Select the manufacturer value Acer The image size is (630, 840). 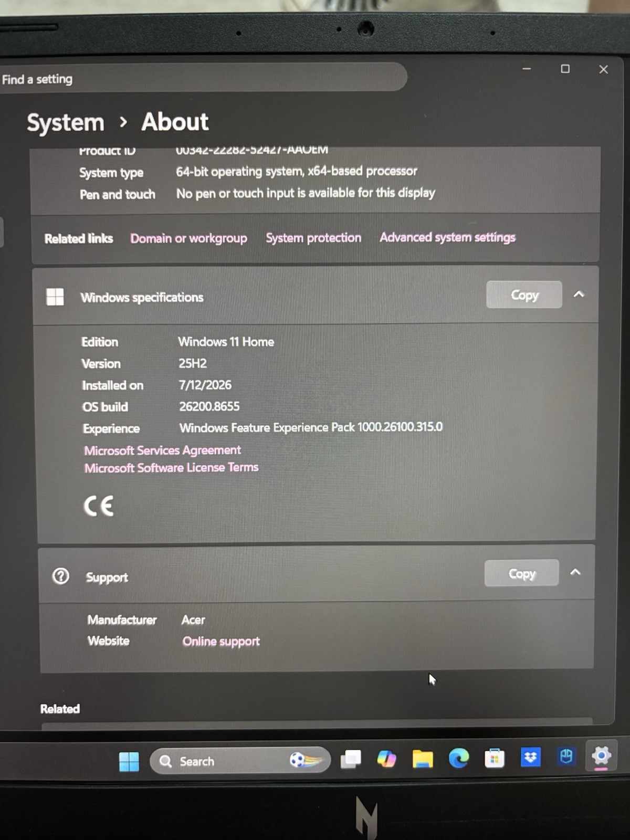coord(193,620)
